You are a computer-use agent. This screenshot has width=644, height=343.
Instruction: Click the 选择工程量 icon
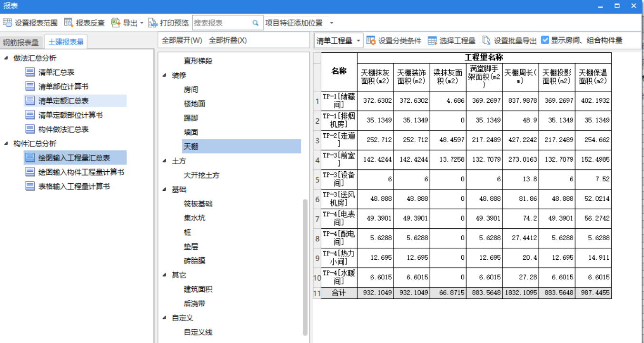pos(432,40)
